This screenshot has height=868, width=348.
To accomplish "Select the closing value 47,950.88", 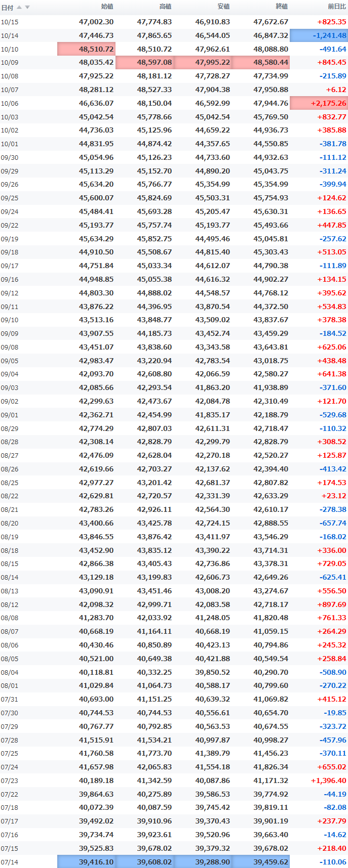I will coord(271,90).
